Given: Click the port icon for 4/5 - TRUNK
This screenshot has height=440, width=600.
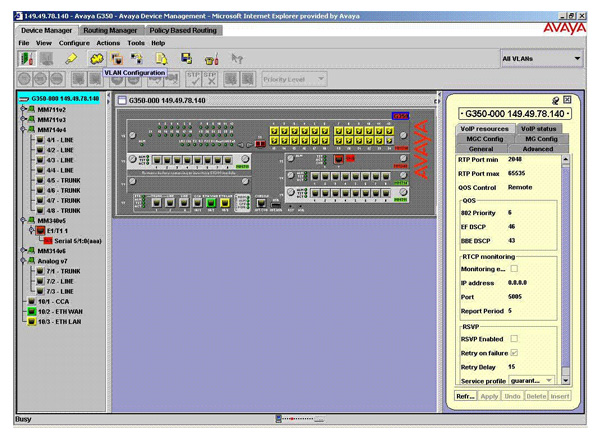Looking at the screenshot, I should point(40,180).
